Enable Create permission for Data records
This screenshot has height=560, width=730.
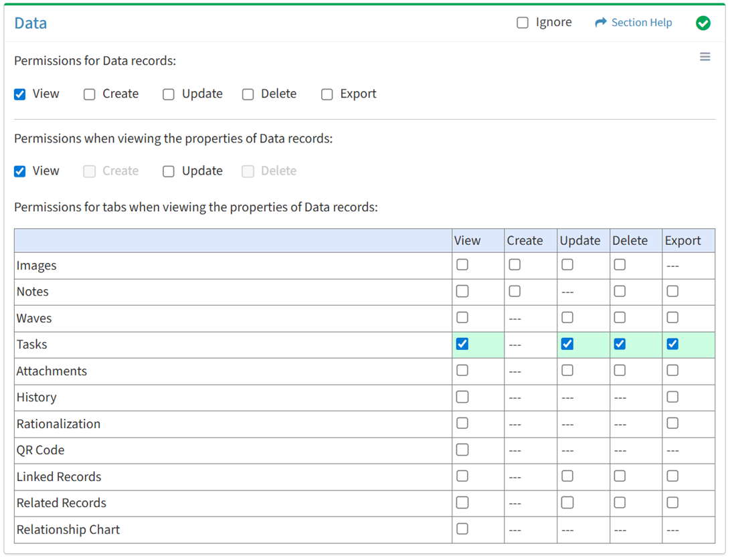(x=90, y=94)
